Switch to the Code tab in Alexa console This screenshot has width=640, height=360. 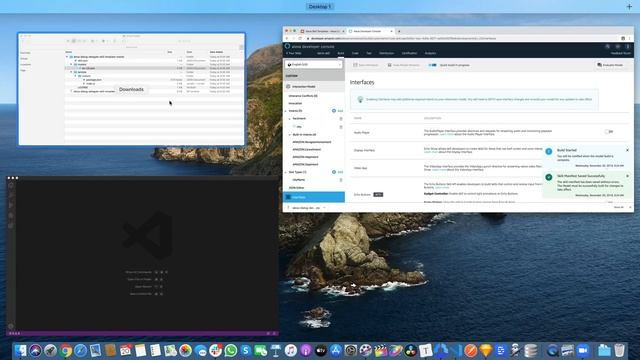(355, 53)
